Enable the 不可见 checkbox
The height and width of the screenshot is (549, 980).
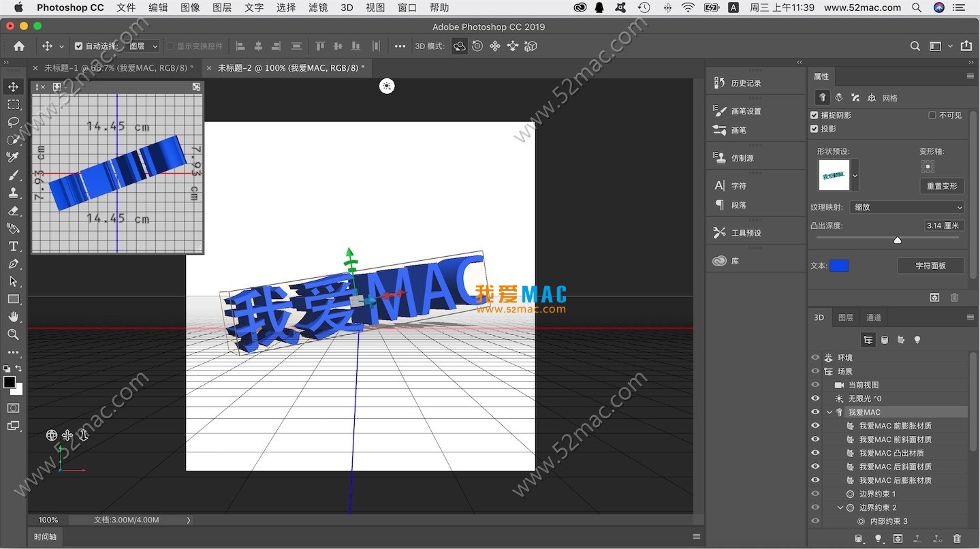[x=934, y=114]
